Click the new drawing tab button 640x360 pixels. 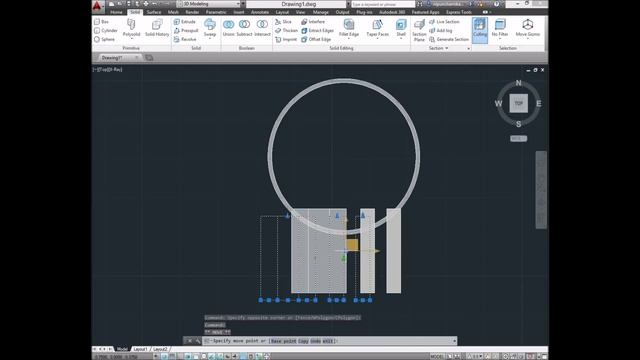(149, 58)
